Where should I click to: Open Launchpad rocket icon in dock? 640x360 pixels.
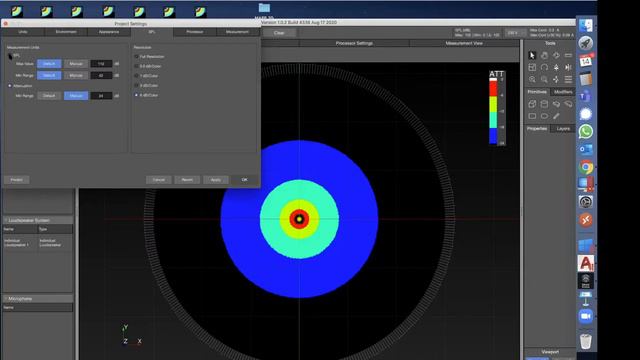click(x=586, y=43)
